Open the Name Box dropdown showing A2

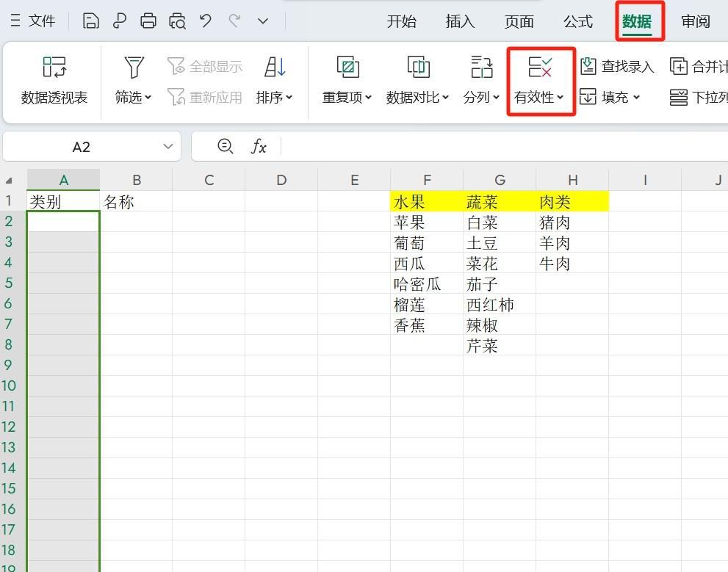coord(168,147)
